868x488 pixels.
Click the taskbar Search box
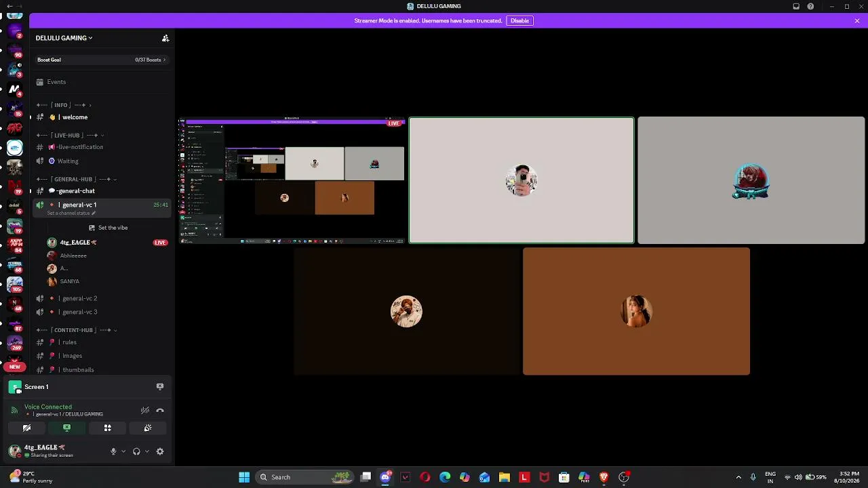point(305,477)
